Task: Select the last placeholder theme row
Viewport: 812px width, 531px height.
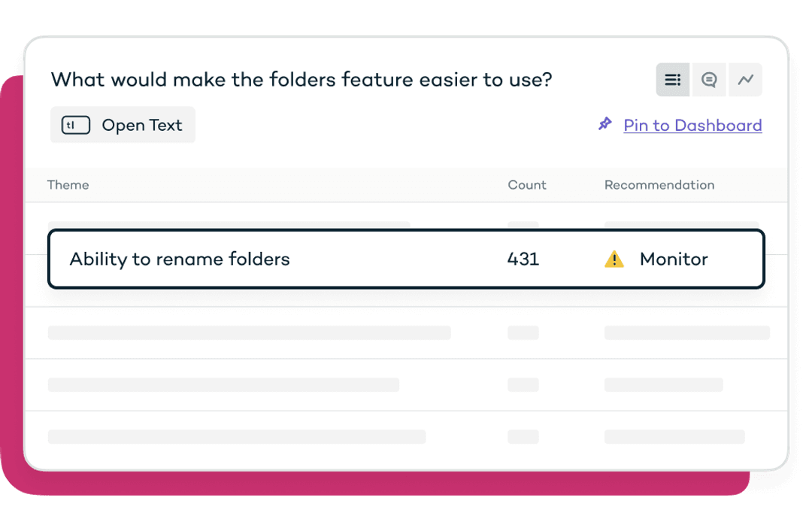Action: pyautogui.click(x=406, y=437)
